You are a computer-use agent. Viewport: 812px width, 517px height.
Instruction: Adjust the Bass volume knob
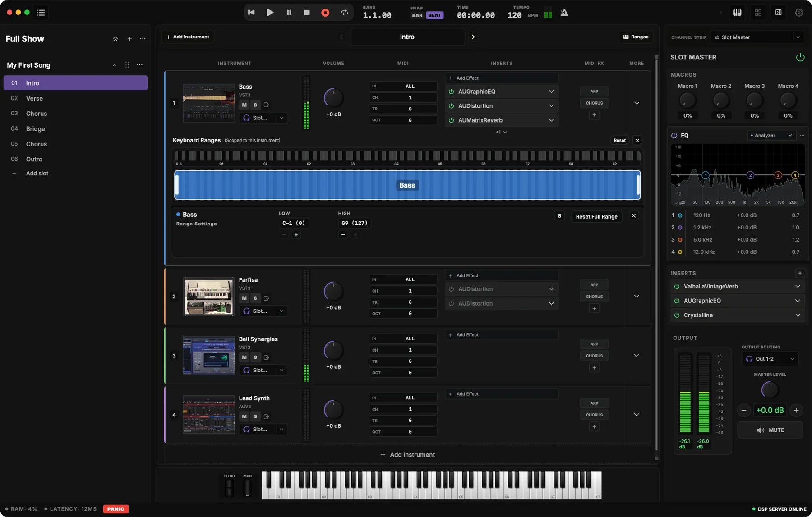coord(333,98)
